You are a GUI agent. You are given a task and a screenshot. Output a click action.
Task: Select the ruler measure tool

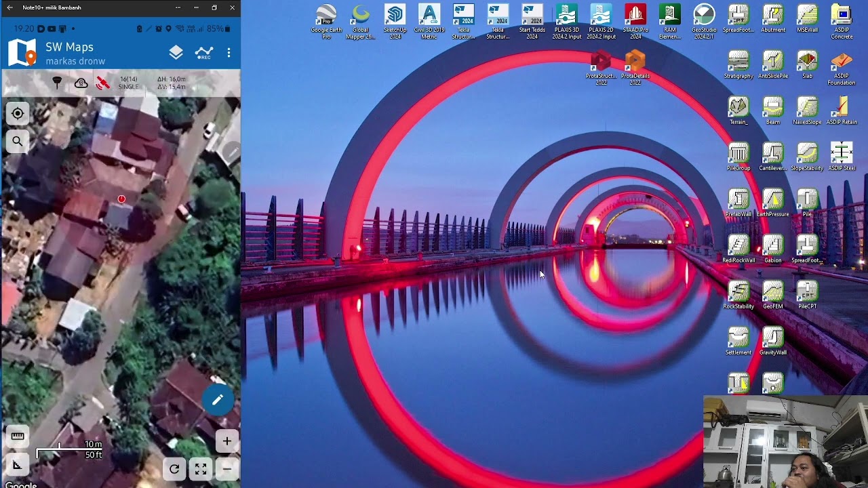point(18,436)
